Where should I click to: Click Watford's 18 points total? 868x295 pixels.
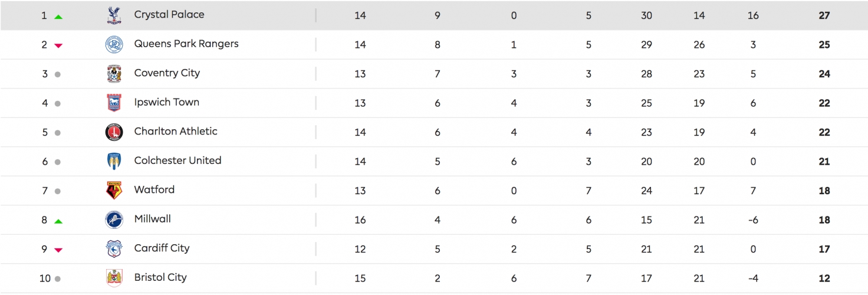coord(824,191)
